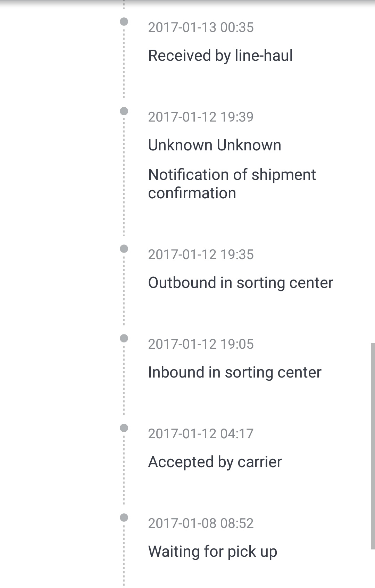Select the 'Inbound in sorting center' status
Screen dimensions: 375x588
click(234, 372)
